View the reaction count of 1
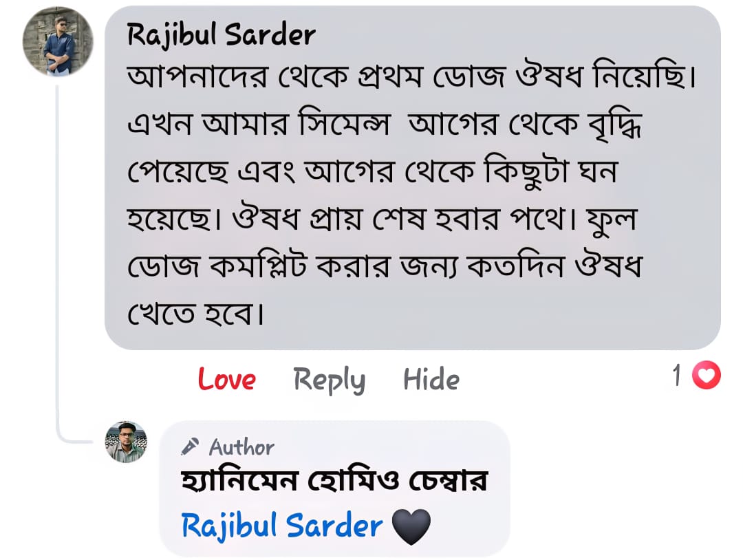Viewport: 743px width, 560px height. 677,376
